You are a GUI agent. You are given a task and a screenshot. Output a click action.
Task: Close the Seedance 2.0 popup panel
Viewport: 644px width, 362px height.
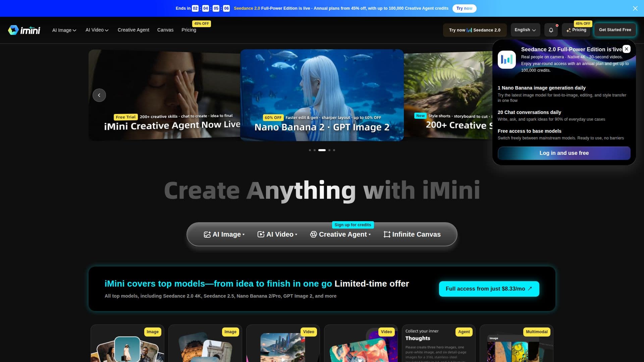(x=627, y=49)
